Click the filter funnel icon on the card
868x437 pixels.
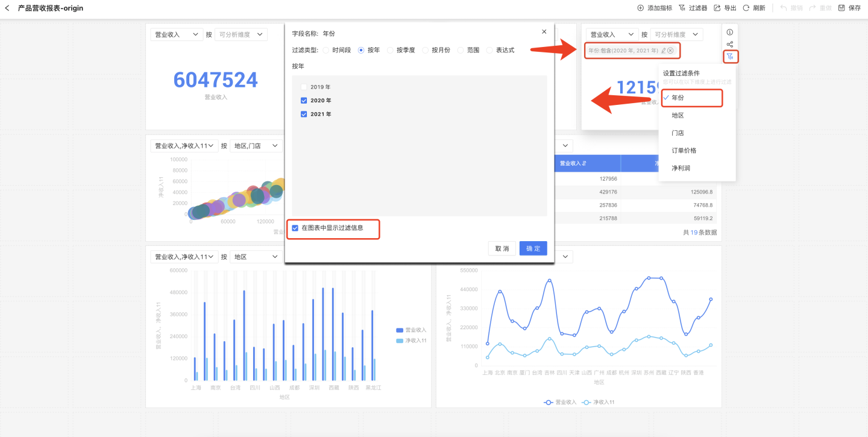click(730, 57)
